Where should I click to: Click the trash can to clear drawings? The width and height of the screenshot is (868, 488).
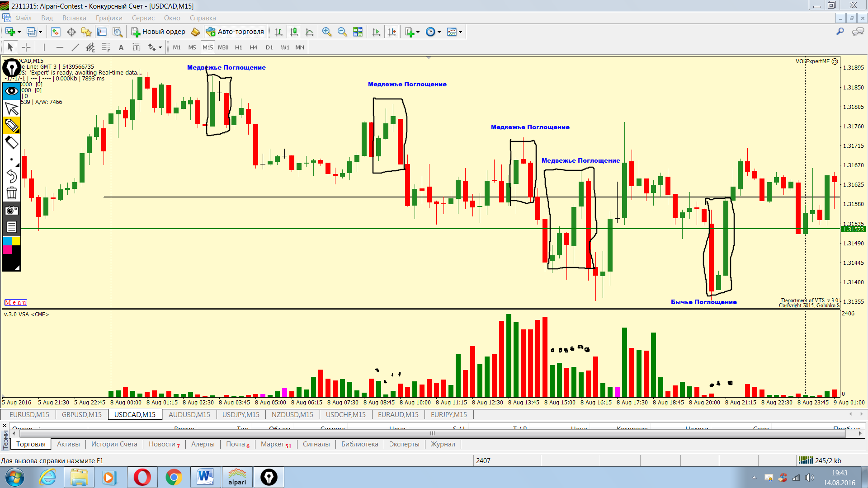click(x=11, y=193)
